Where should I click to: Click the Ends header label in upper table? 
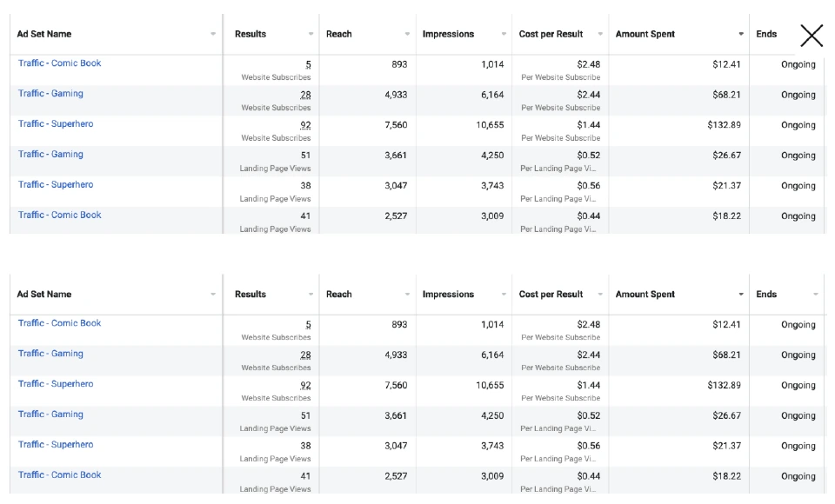click(766, 34)
